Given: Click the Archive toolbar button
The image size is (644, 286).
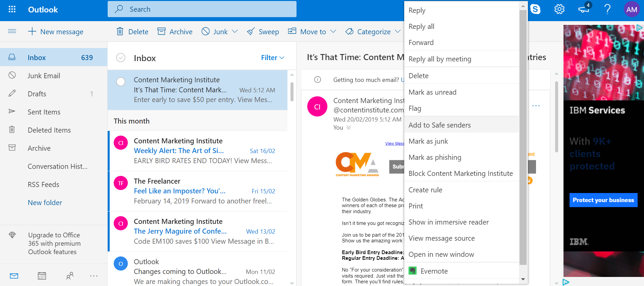Looking at the screenshot, I should [175, 32].
